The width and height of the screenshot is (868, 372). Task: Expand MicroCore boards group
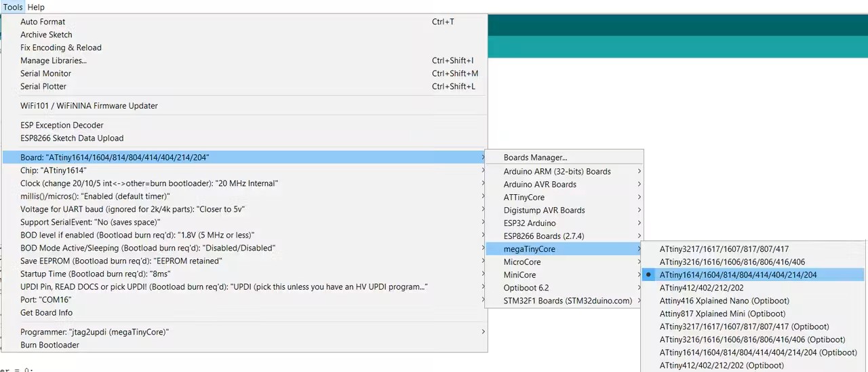pos(564,262)
